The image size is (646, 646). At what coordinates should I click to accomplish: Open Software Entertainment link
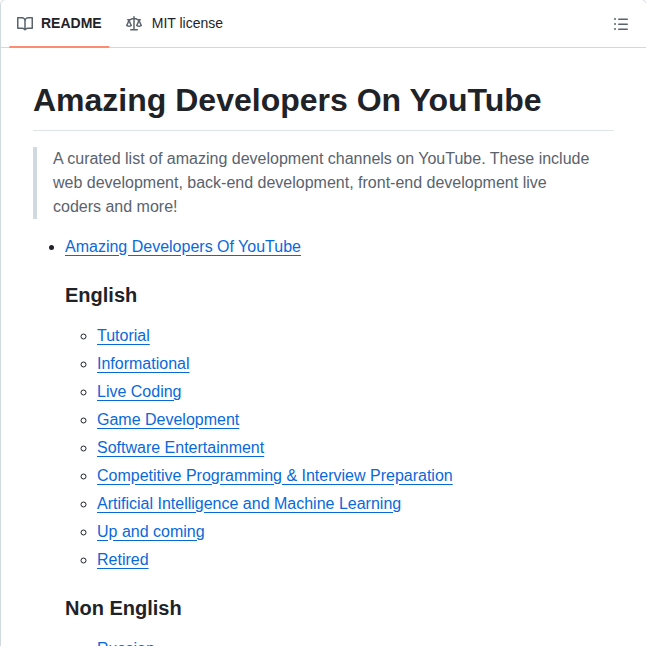point(180,448)
